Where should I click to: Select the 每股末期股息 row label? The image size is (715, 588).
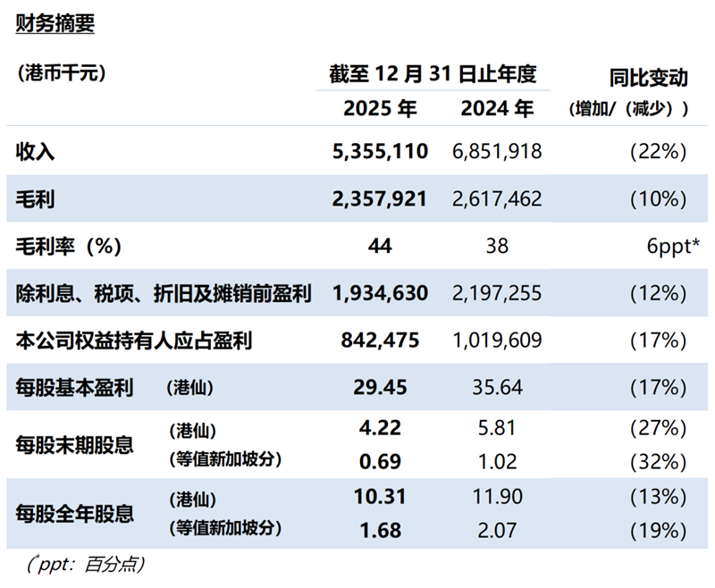pyautogui.click(x=75, y=444)
